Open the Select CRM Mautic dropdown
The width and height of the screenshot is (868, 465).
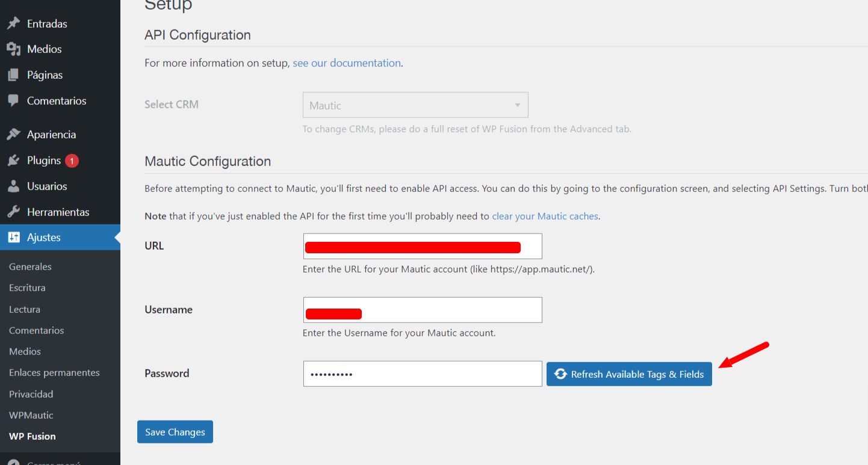415,105
